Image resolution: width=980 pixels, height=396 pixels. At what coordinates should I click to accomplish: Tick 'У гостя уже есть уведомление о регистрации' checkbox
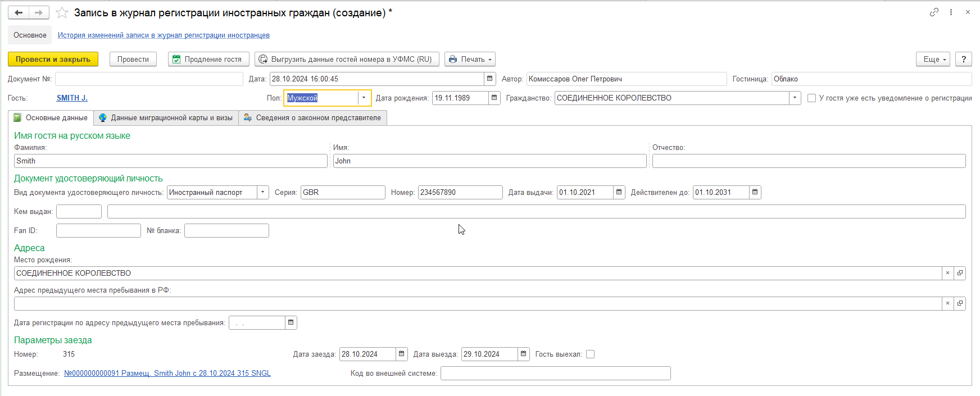(811, 98)
